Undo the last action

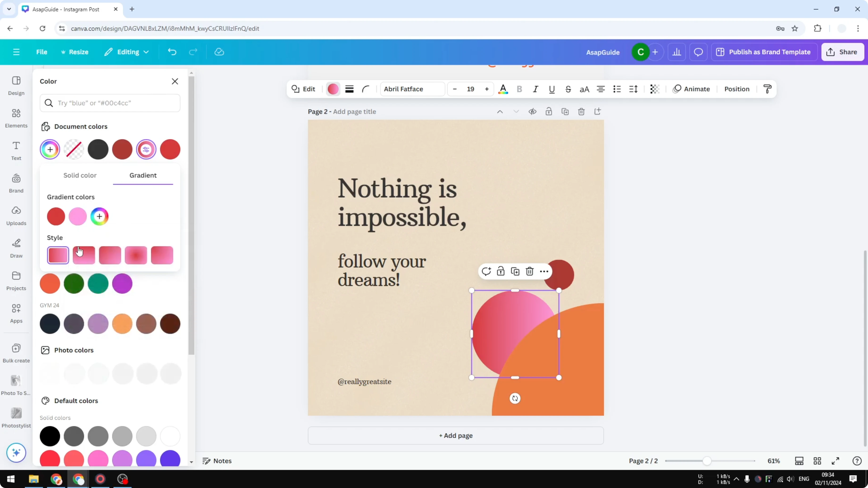172,52
